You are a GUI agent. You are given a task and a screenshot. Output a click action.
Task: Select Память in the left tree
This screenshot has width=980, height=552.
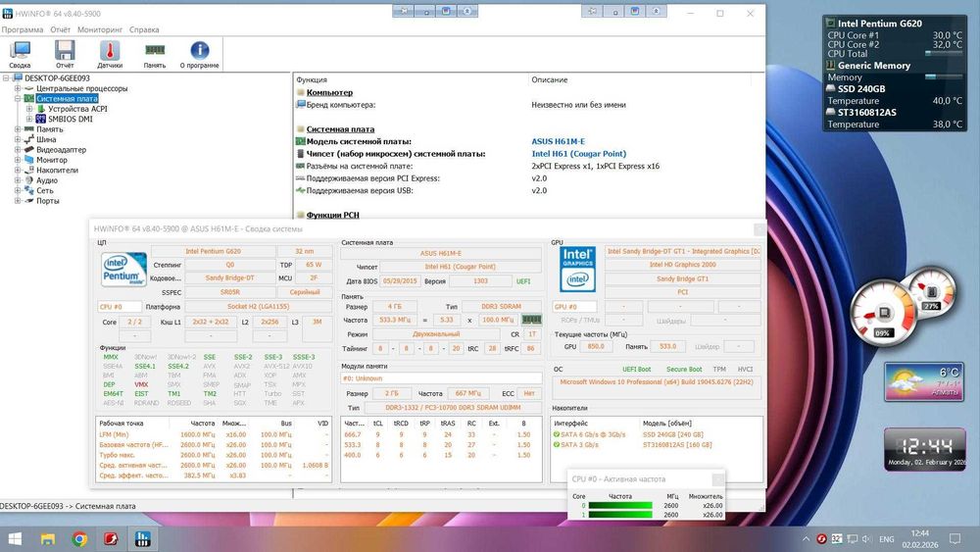49,129
